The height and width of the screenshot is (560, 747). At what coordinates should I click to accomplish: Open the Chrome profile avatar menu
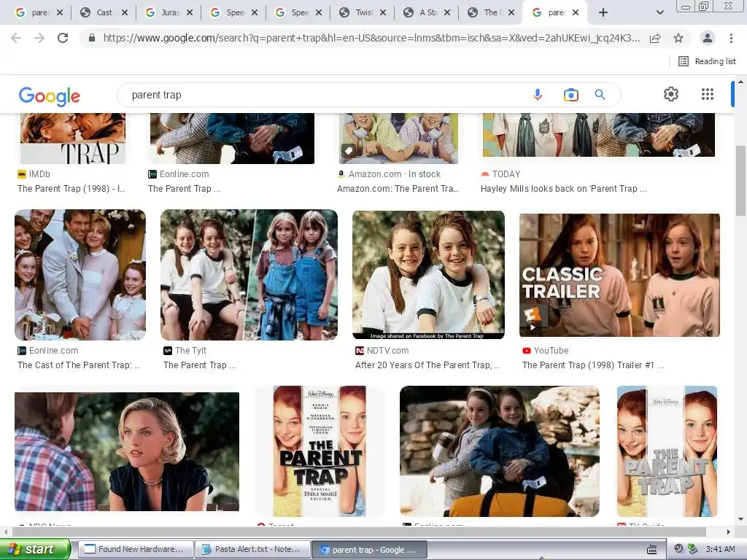[708, 38]
